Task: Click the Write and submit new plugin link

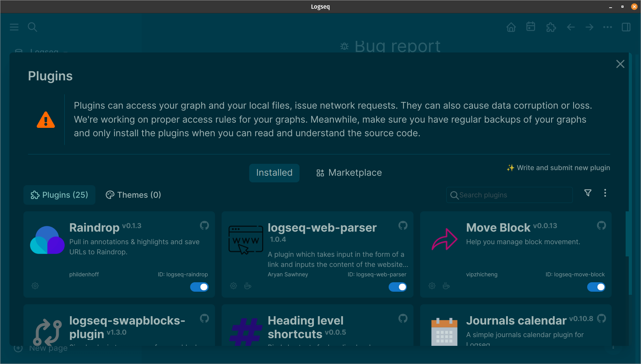Action: 558,168
